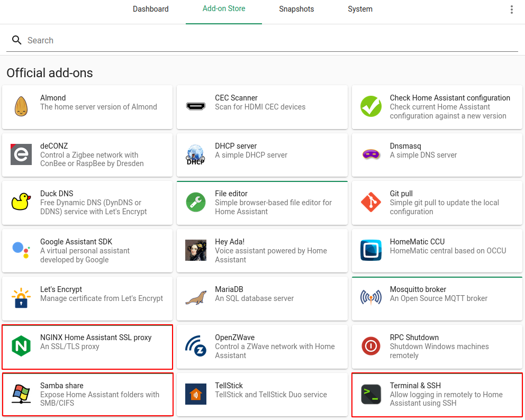Click the Almond almond-shaped icon
The height and width of the screenshot is (420, 525).
tap(21, 106)
